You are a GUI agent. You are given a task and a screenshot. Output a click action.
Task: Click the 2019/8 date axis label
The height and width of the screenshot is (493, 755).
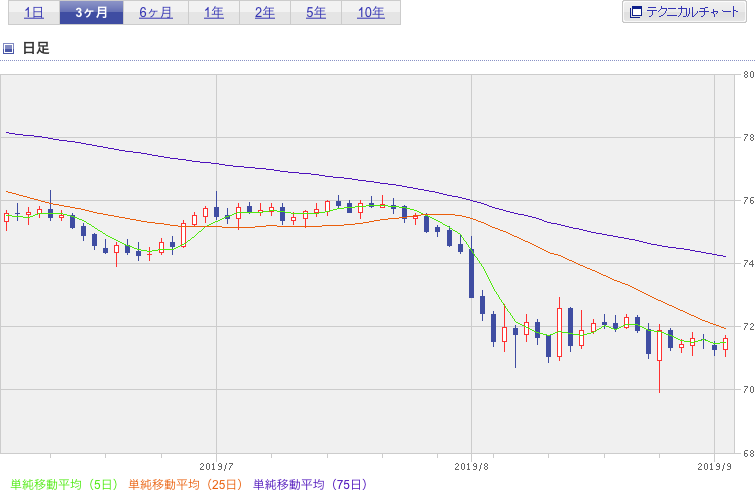pyautogui.click(x=471, y=467)
